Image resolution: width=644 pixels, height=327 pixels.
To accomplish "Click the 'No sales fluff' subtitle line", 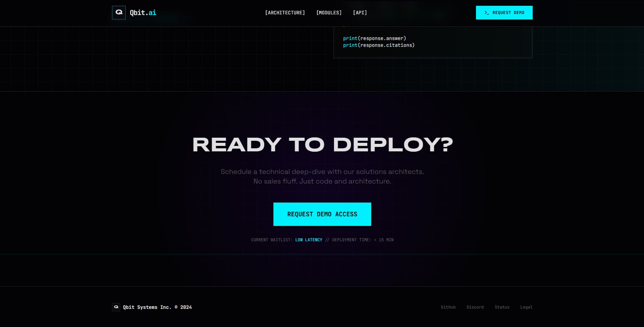I will tap(322, 181).
